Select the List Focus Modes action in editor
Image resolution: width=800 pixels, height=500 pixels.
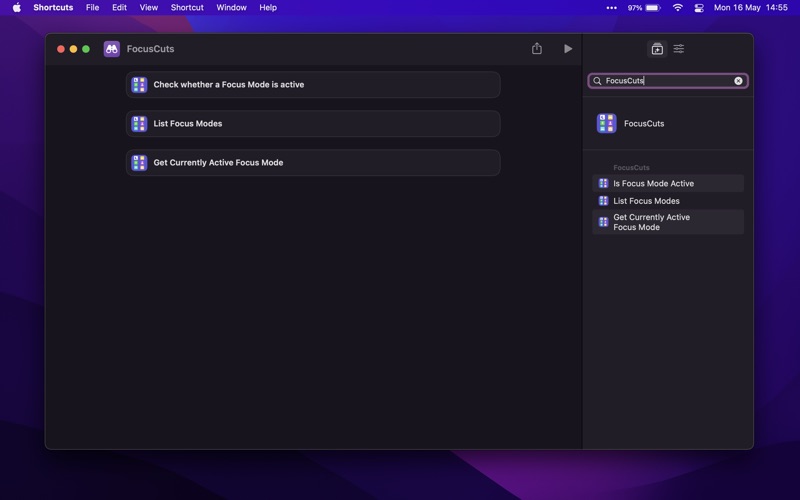(313, 123)
